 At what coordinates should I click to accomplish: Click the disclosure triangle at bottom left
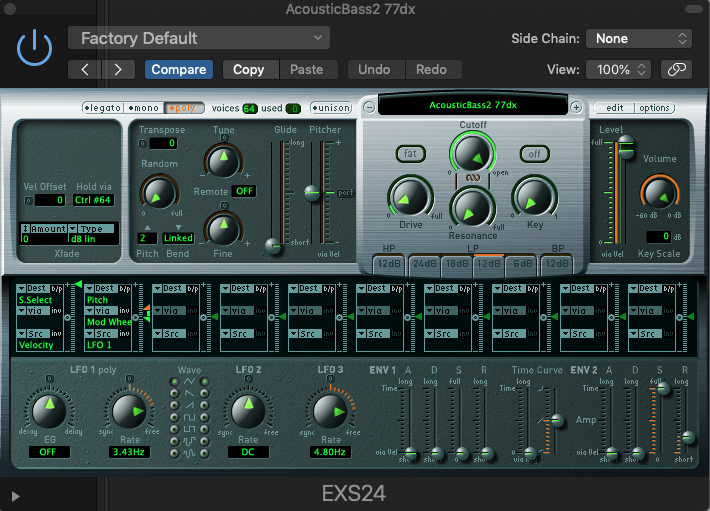(x=16, y=495)
